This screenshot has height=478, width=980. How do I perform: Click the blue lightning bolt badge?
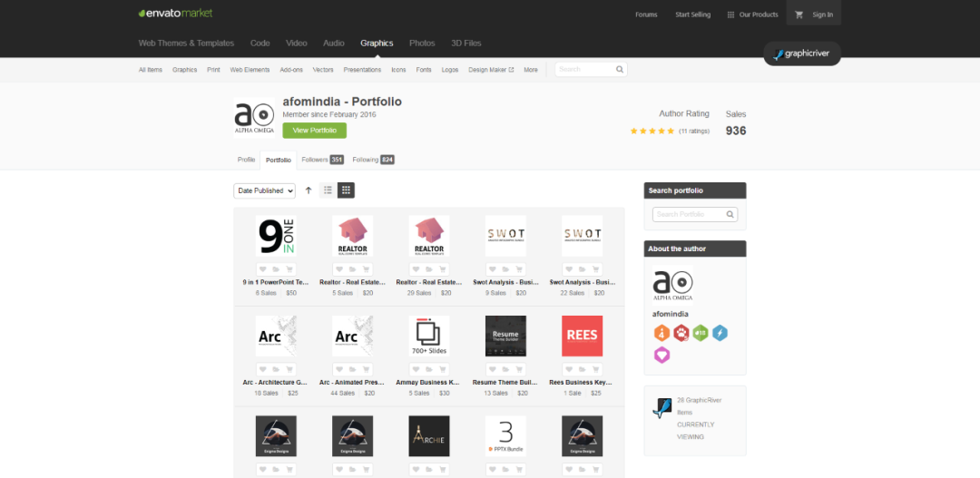720,333
